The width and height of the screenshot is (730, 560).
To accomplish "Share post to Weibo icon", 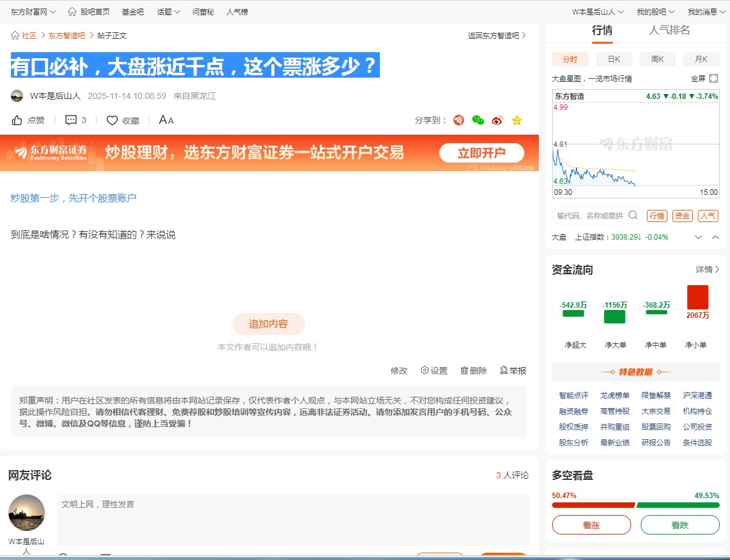I will tap(498, 120).
